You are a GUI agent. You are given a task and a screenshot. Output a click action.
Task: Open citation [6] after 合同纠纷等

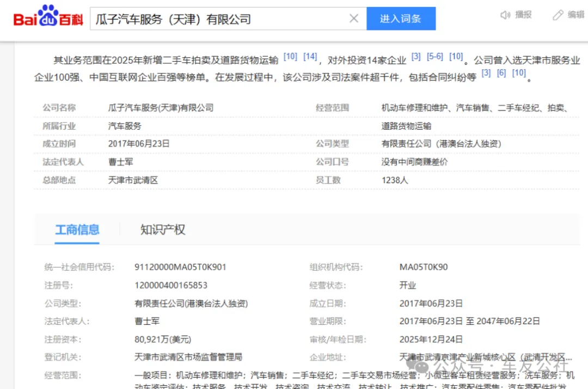click(x=501, y=73)
